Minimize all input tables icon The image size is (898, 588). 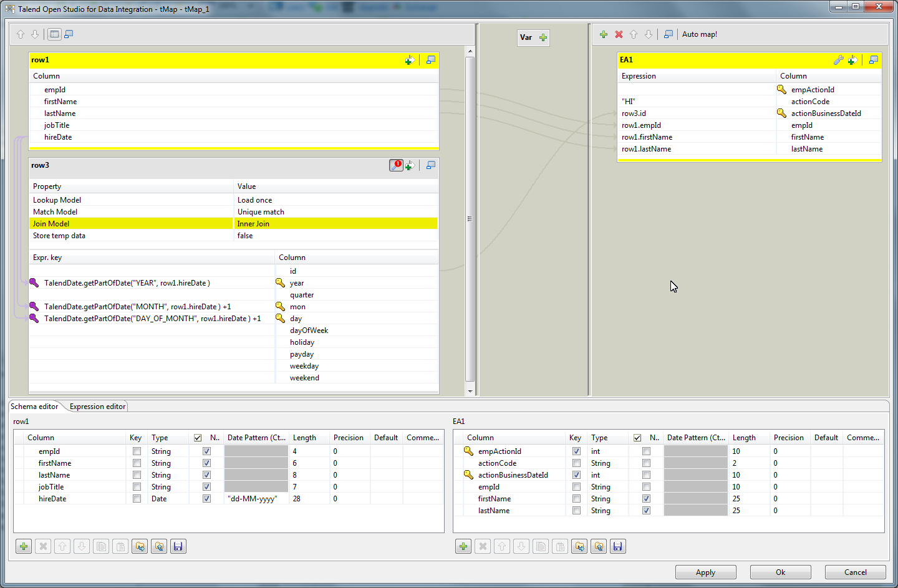tap(69, 34)
